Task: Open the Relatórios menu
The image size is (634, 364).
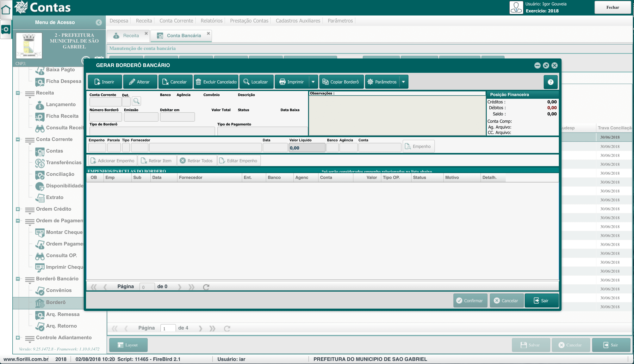Action: 211,21
